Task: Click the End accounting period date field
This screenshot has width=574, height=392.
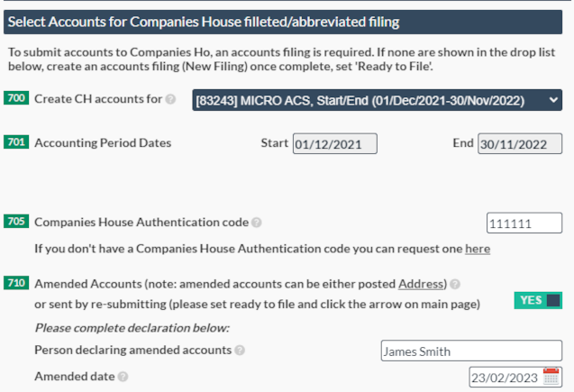Action: [x=519, y=143]
